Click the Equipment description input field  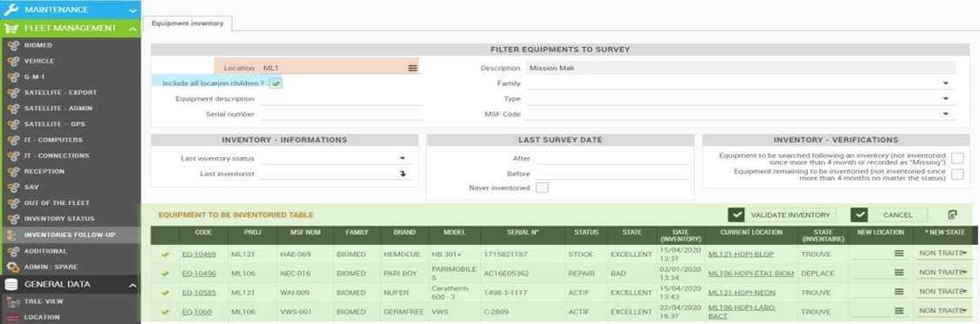pyautogui.click(x=341, y=99)
